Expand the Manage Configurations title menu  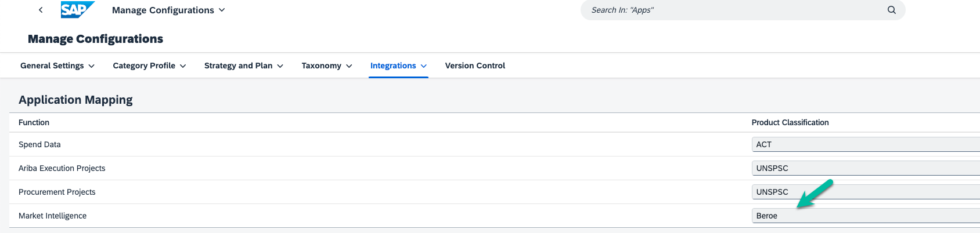[222, 10]
